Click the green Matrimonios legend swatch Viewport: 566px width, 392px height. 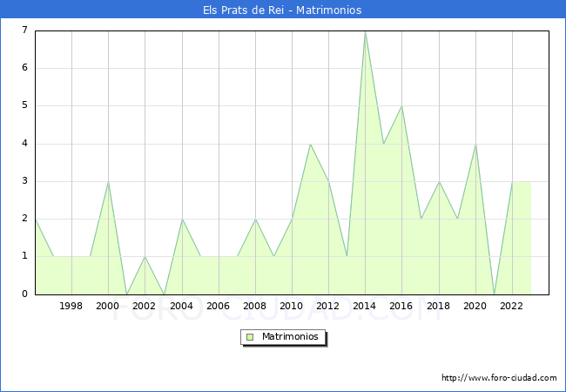point(250,337)
